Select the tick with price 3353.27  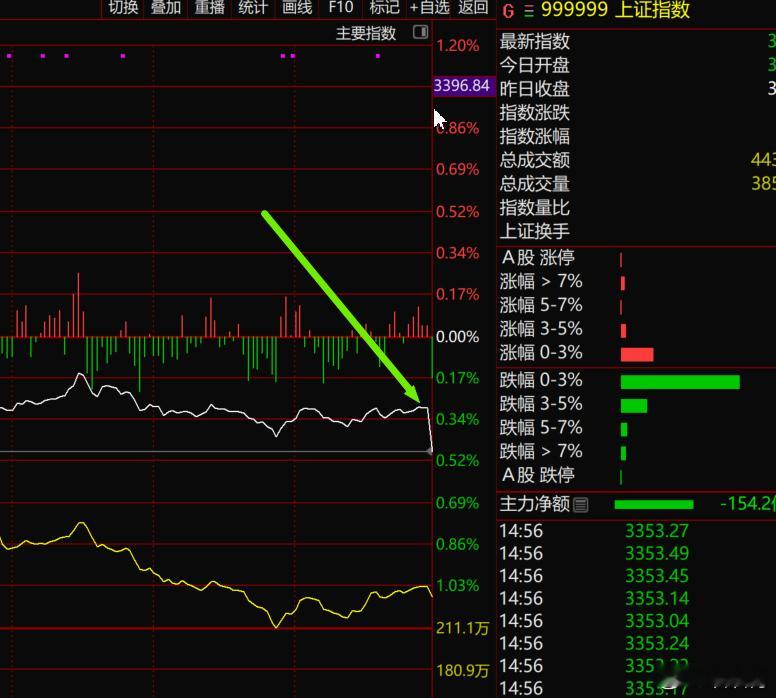click(636, 531)
